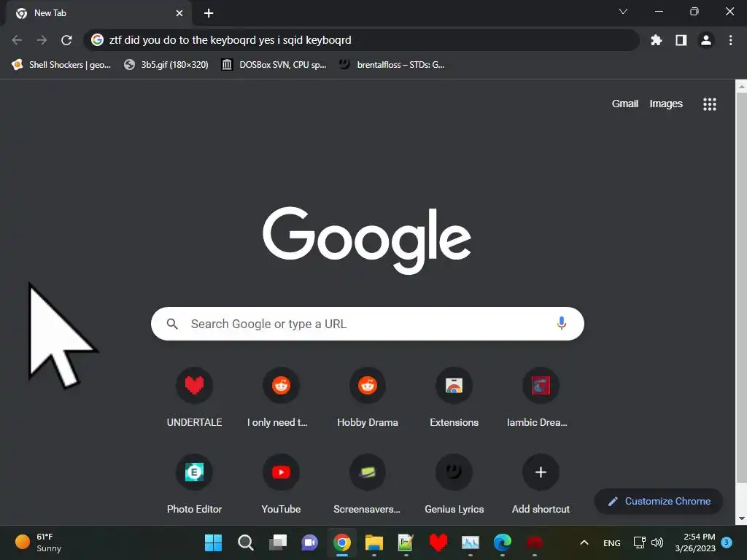
Task: Open the 3b5.gif bookmark
Action: click(166, 65)
